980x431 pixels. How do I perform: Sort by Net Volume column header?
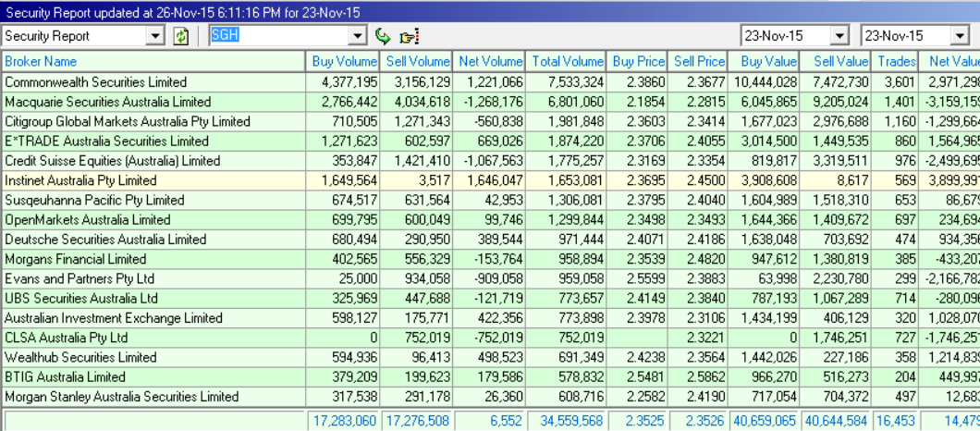point(489,61)
